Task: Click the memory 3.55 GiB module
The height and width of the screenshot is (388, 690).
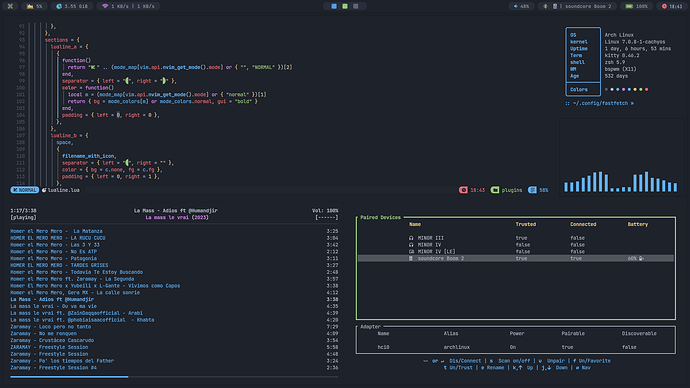Action: tap(72, 6)
